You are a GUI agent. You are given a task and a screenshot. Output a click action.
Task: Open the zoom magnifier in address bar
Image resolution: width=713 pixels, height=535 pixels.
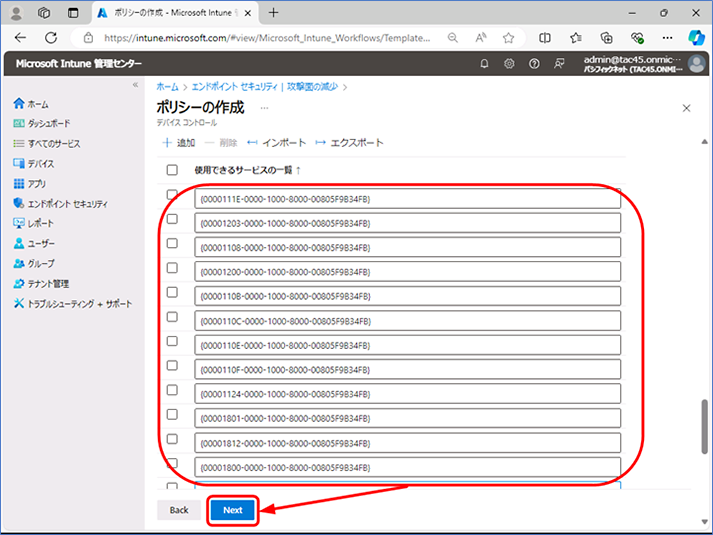(452, 38)
